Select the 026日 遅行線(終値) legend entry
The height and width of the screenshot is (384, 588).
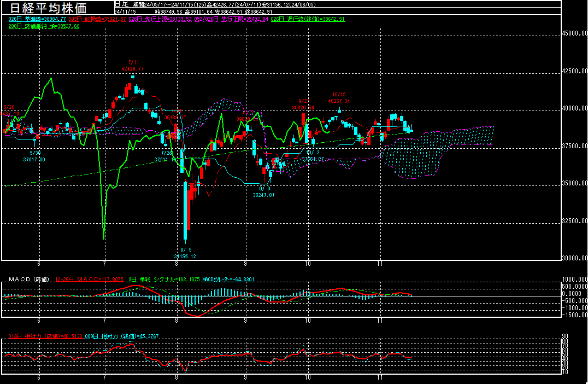(308, 19)
